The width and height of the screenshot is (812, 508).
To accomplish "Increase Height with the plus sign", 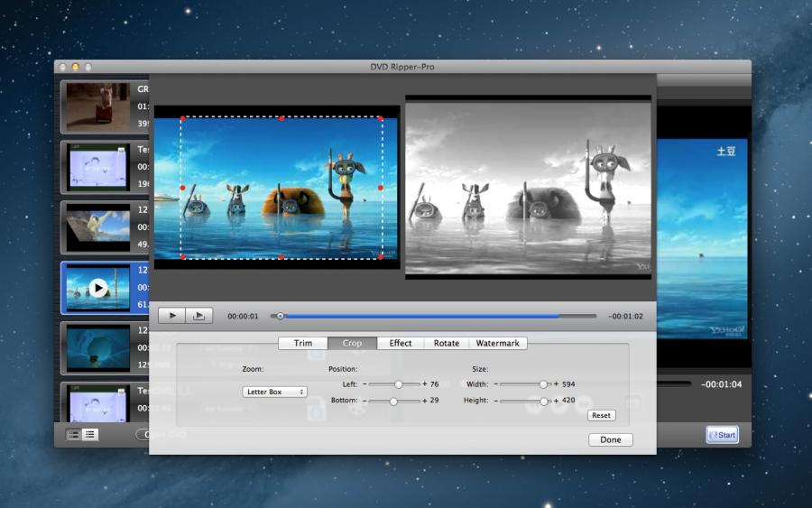I will coord(556,401).
